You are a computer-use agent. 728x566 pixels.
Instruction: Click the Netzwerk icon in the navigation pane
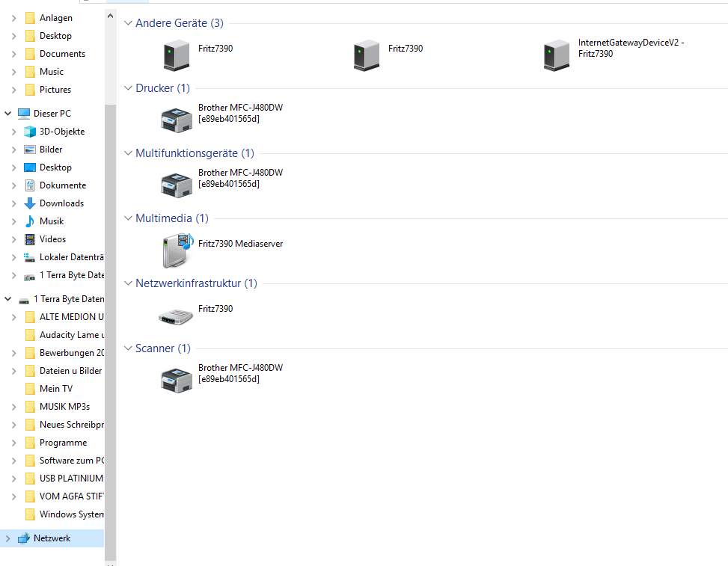24,538
